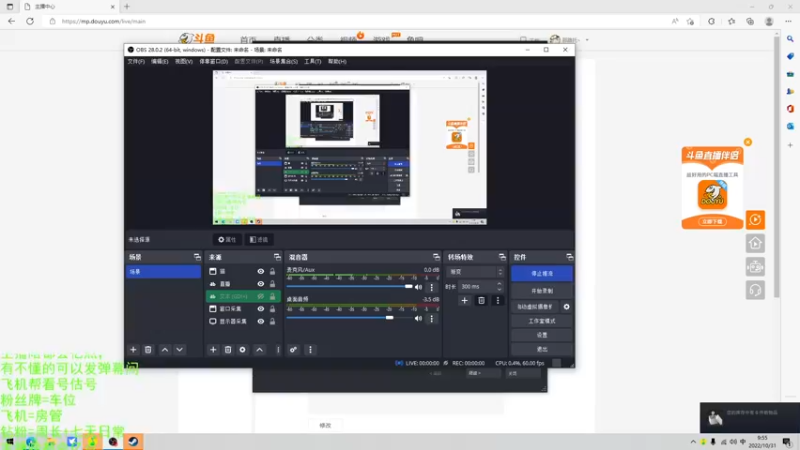Move scene up with the up arrow in Scenes panel
The image size is (800, 450).
click(x=165, y=349)
